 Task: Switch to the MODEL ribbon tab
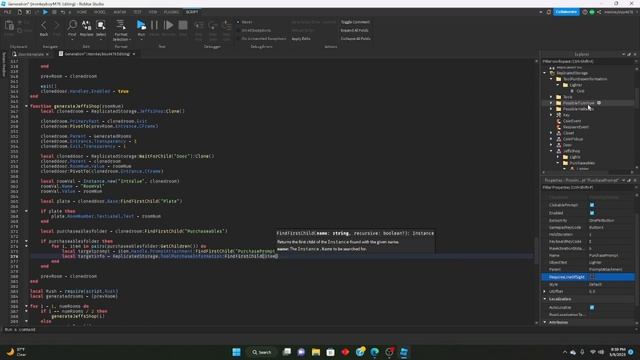coord(100,12)
